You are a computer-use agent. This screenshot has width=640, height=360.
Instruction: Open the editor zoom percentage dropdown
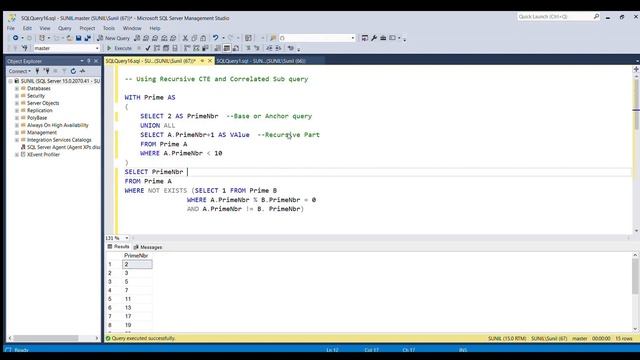[127, 238]
